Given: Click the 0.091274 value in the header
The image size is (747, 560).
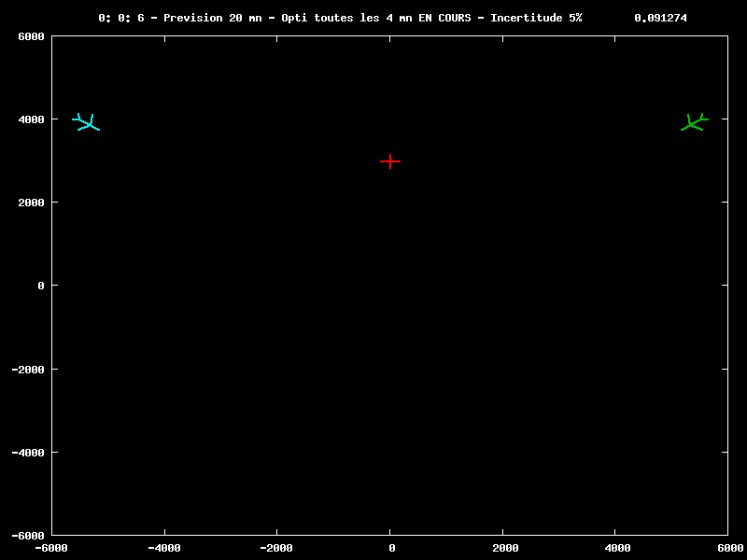Looking at the screenshot, I should [x=660, y=18].
